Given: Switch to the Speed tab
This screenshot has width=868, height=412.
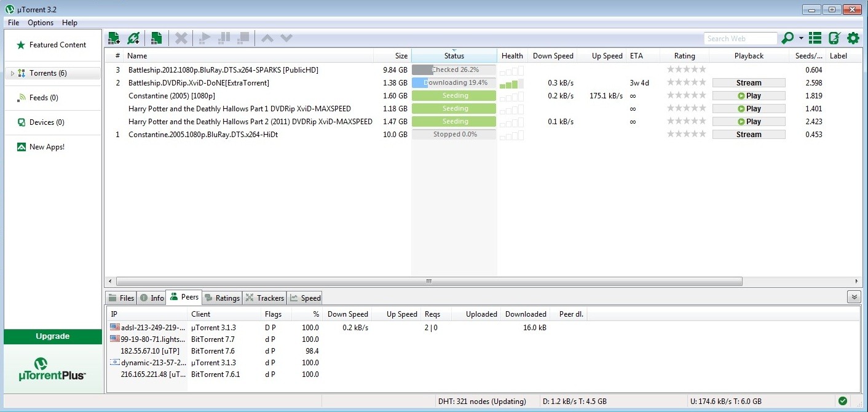Looking at the screenshot, I should pyautogui.click(x=305, y=298).
